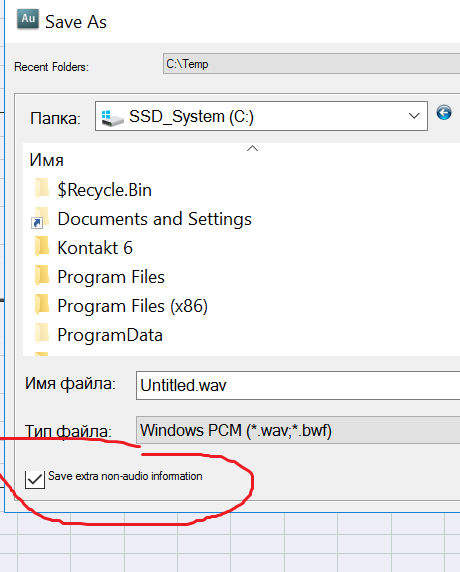Click the Adobe Audition icon in title bar
Image resolution: width=460 pixels, height=572 pixels.
[28, 19]
